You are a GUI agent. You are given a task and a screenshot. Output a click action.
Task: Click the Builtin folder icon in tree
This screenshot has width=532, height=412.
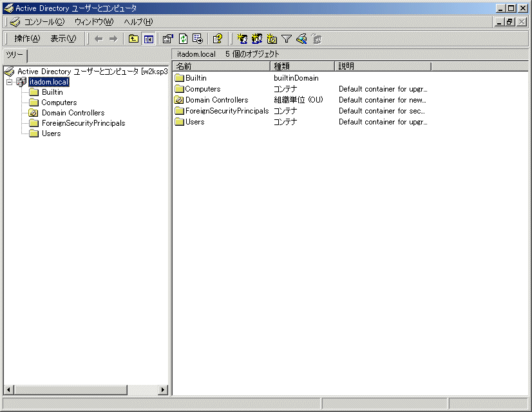(x=34, y=92)
